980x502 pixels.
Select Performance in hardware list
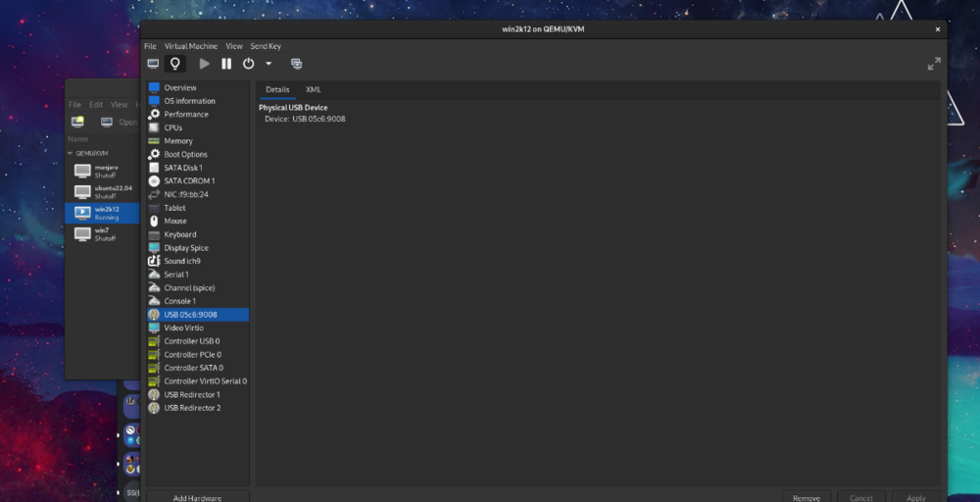[x=198, y=115]
